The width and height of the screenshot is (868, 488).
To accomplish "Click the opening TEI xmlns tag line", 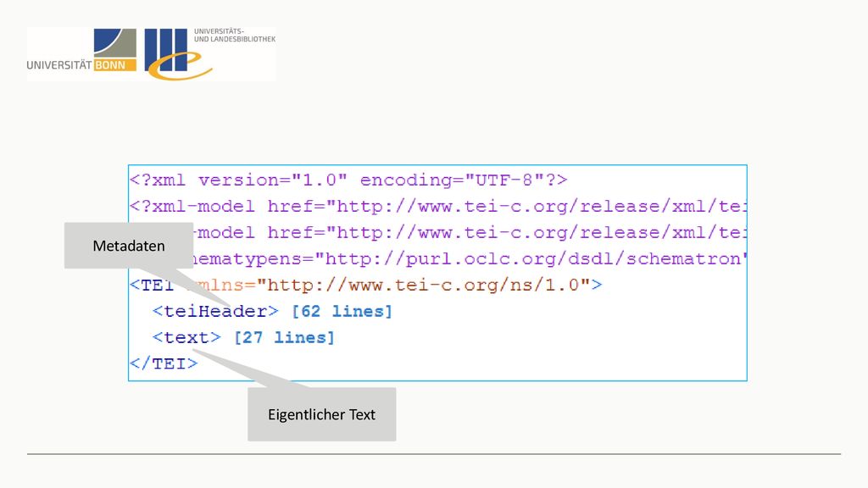I will pyautogui.click(x=365, y=286).
